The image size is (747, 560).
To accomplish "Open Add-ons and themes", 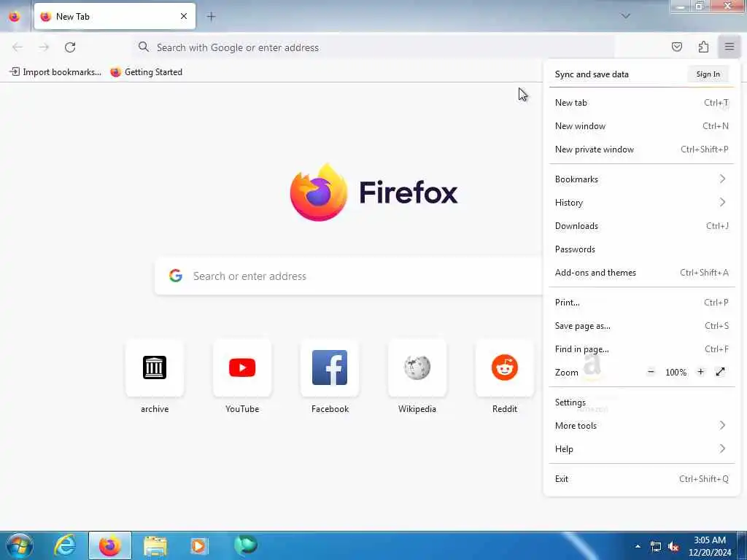I will click(641, 273).
